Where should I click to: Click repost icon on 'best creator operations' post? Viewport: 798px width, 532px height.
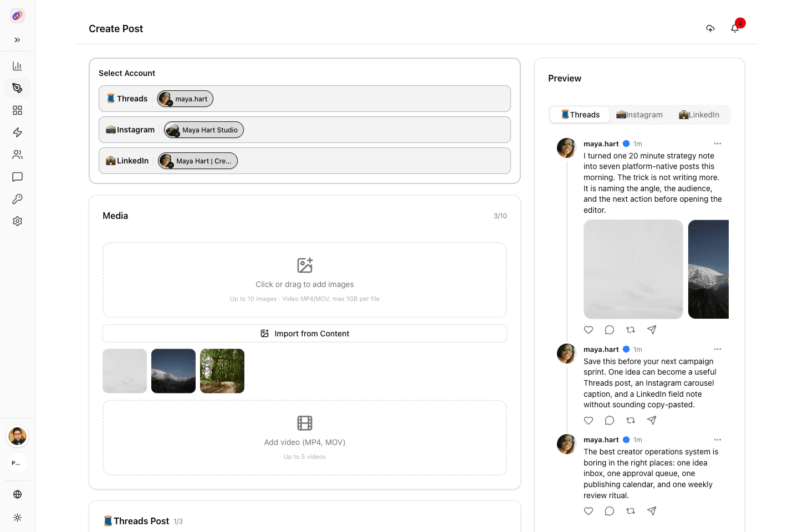click(631, 511)
